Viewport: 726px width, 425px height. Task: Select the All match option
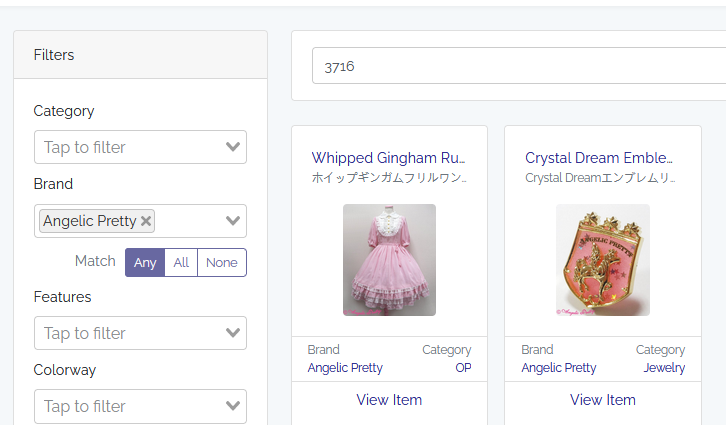(x=181, y=262)
